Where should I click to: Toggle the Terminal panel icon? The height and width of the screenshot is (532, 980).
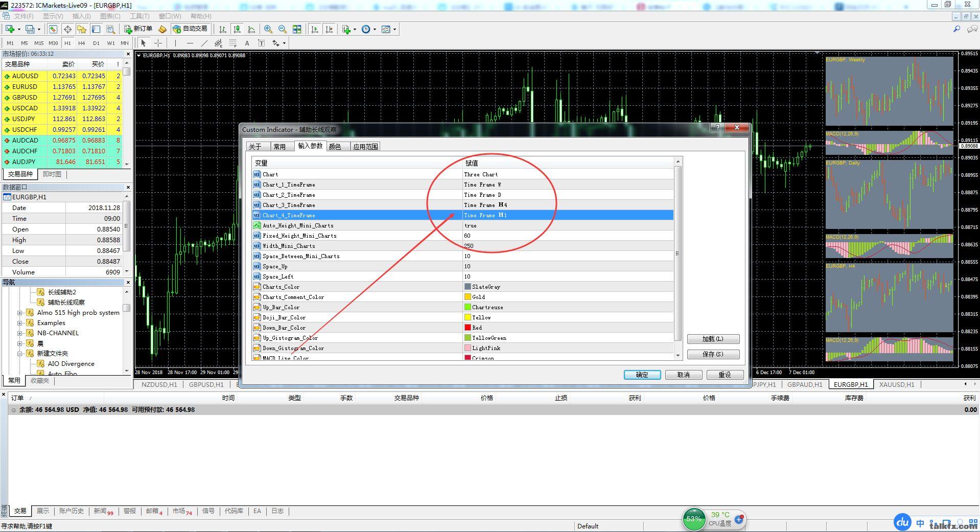point(96,29)
